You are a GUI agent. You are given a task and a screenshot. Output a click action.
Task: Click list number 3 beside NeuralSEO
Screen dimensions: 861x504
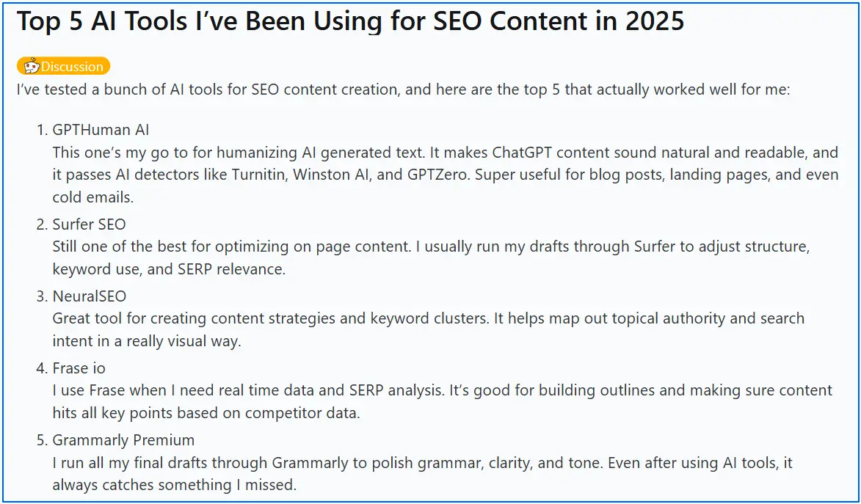[41, 296]
